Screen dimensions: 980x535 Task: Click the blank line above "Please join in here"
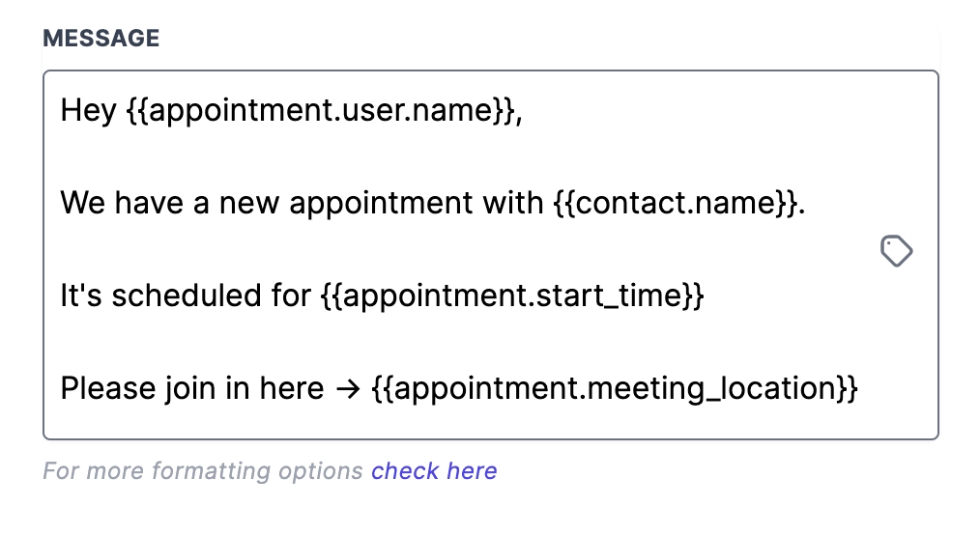[290, 343]
